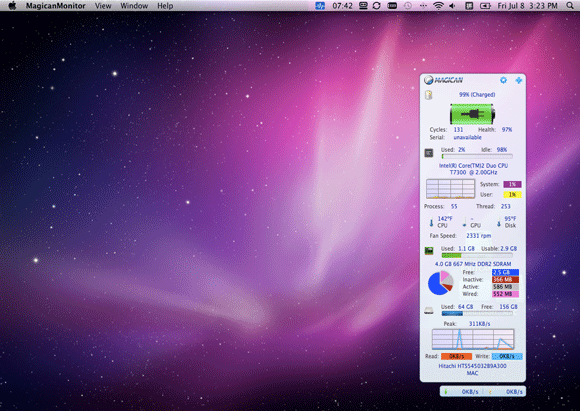Click the Disk temperature thermometer icon
The width and height of the screenshot is (580, 411).
499,222
